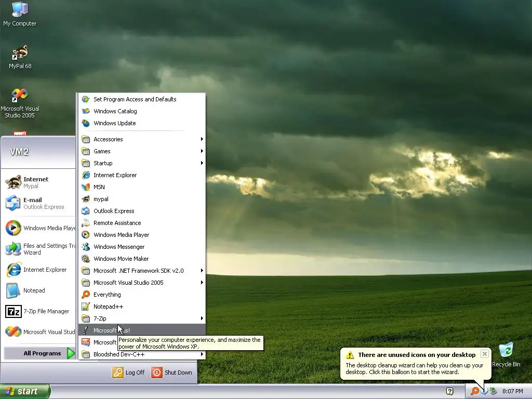Screen dimensions: 532x399
Task: Click the mypal raccoon icon in programs list
Action: [86, 199]
